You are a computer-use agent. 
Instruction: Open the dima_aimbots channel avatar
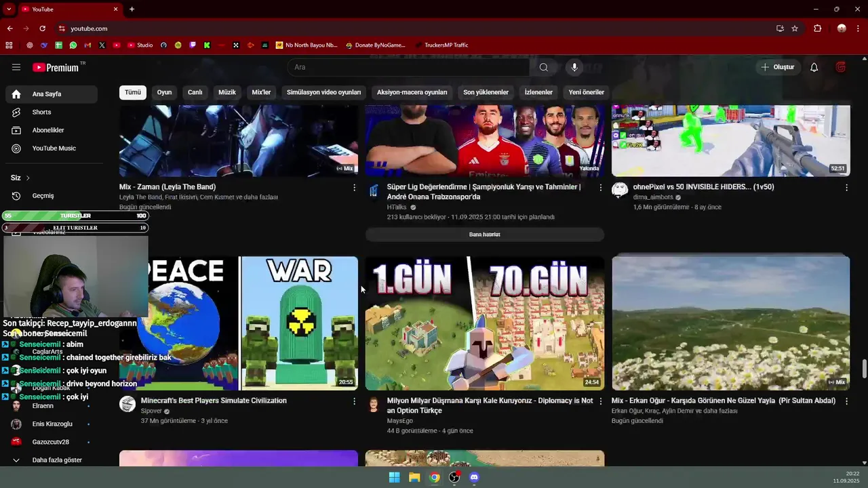coord(620,190)
